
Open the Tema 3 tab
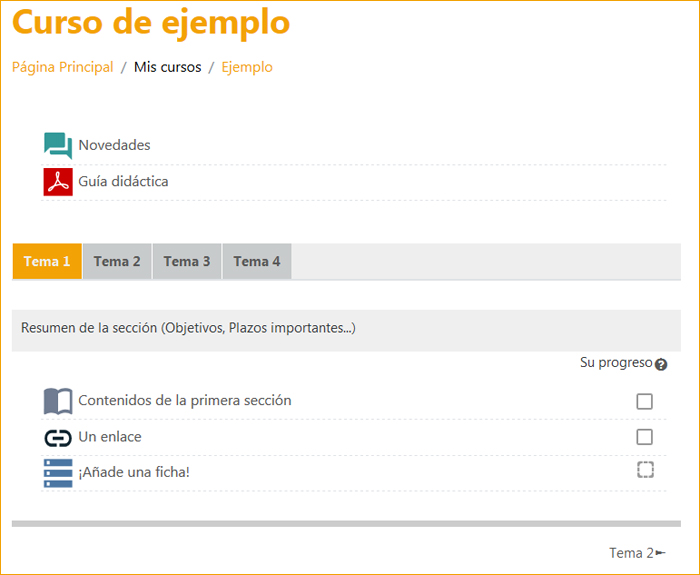[x=187, y=262]
